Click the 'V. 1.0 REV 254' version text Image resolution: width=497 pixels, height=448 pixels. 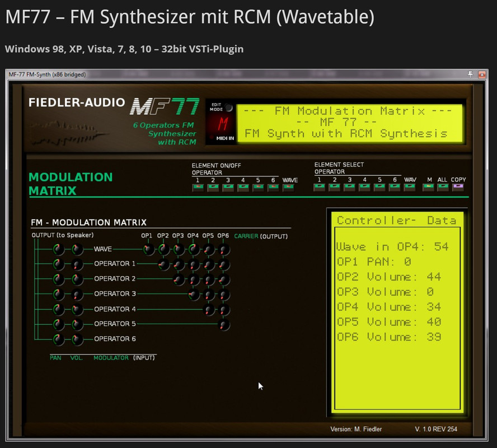pos(436,429)
